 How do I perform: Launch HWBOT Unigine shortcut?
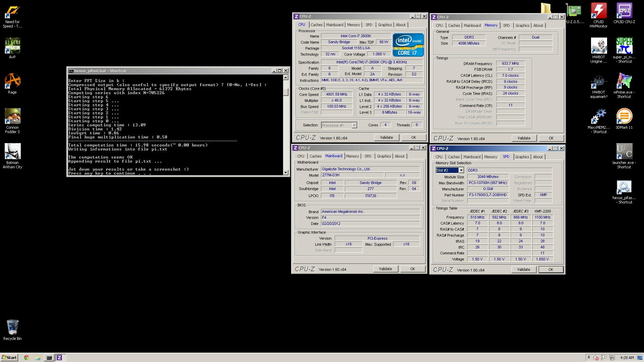pyautogui.click(x=599, y=51)
